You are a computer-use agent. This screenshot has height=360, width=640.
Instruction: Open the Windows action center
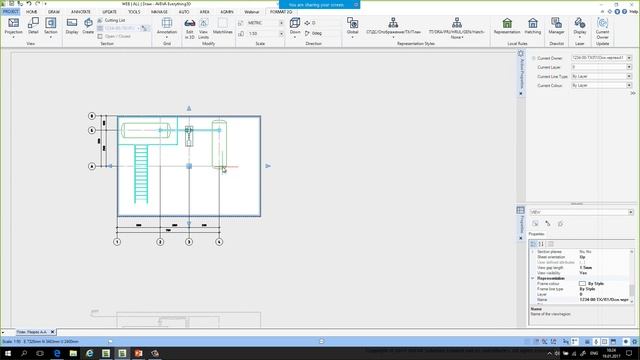629,353
